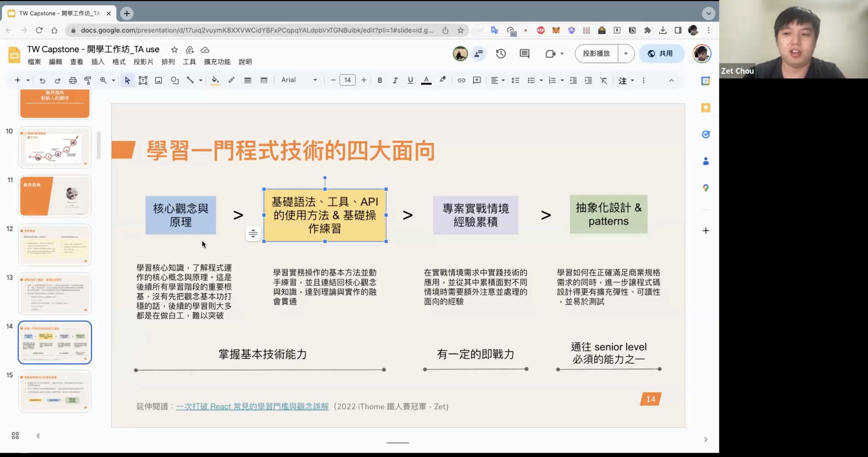Select slide 12 thumbnail

pos(55,245)
